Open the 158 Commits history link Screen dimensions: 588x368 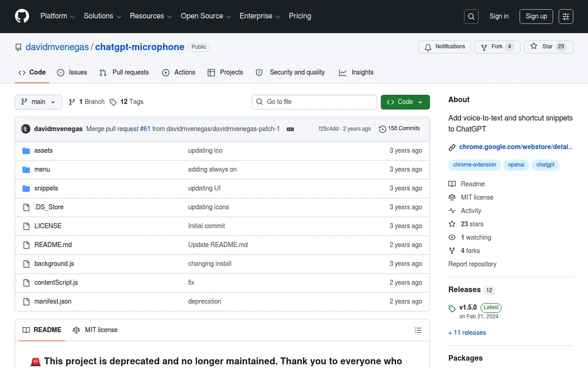[x=399, y=129]
